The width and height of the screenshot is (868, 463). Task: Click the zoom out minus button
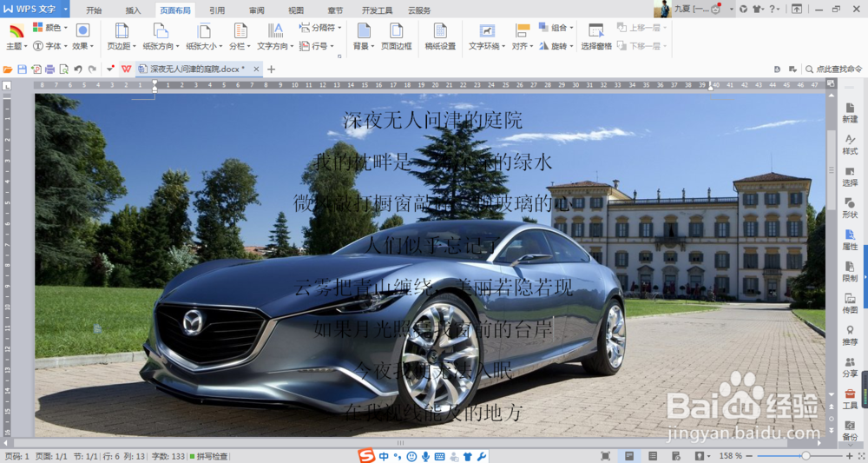750,456
